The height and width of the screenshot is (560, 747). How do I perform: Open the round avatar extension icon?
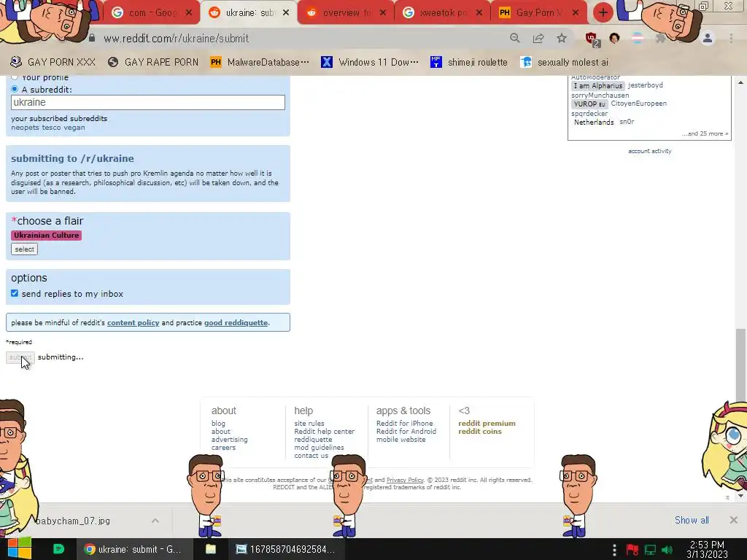tap(614, 38)
